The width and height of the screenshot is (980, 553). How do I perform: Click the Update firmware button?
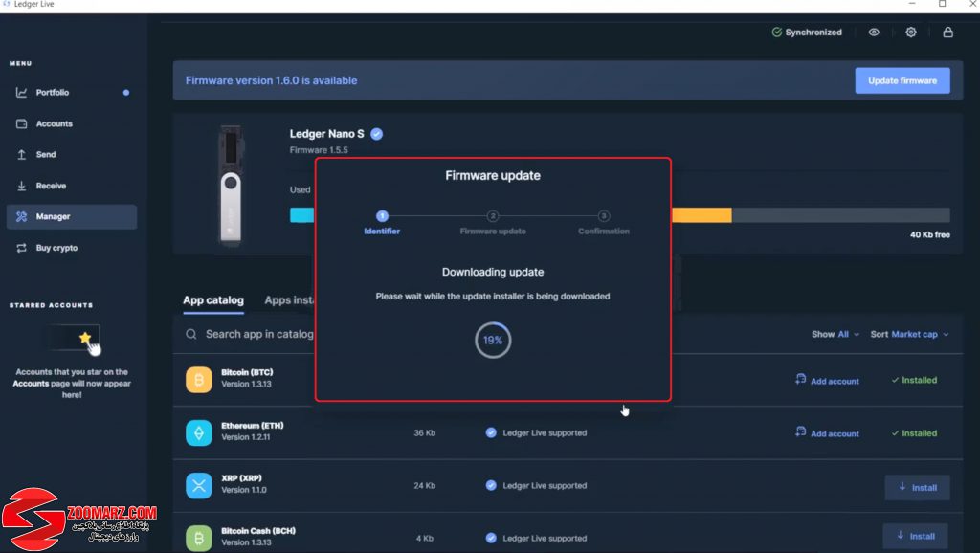click(x=902, y=80)
